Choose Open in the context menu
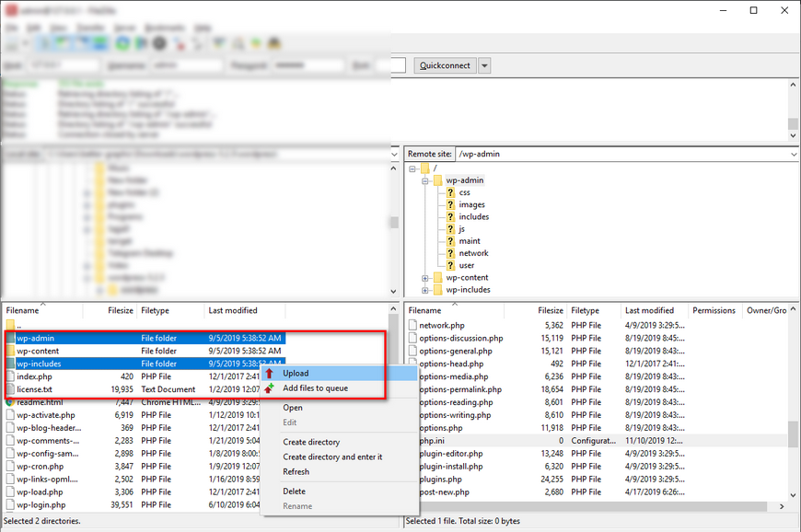Image resolution: width=801 pixels, height=532 pixels. click(339, 408)
